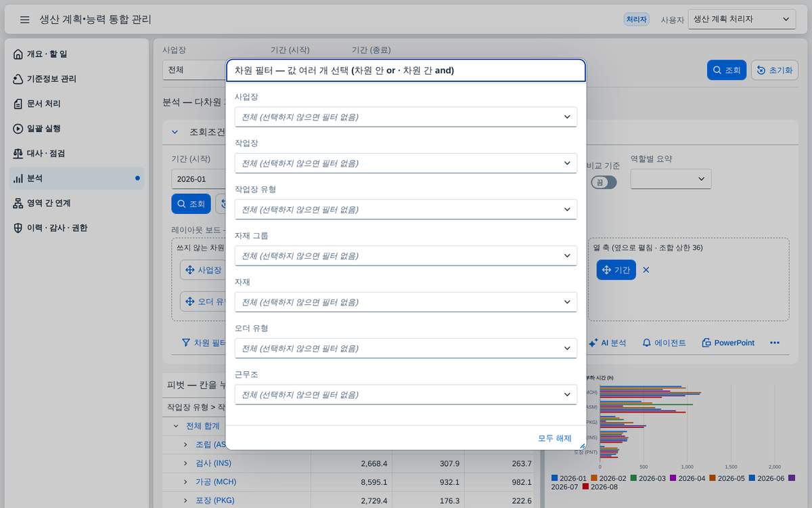Go to 개요·할 일 in sidebar
The height and width of the screenshot is (508, 812).
(x=76, y=54)
